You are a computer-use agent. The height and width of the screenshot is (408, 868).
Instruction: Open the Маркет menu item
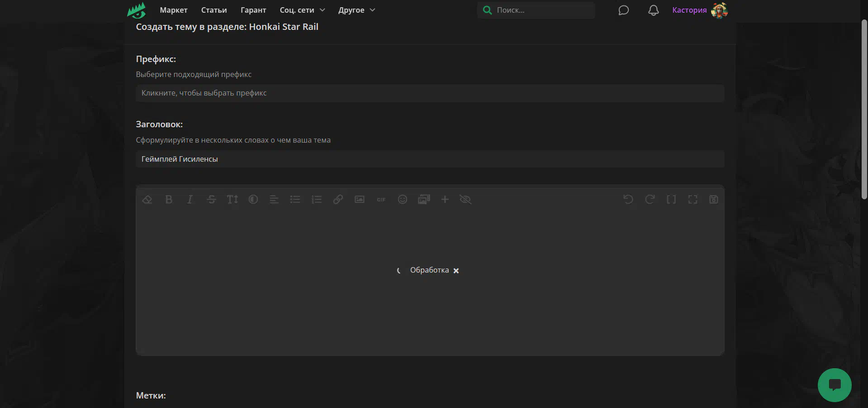(173, 10)
